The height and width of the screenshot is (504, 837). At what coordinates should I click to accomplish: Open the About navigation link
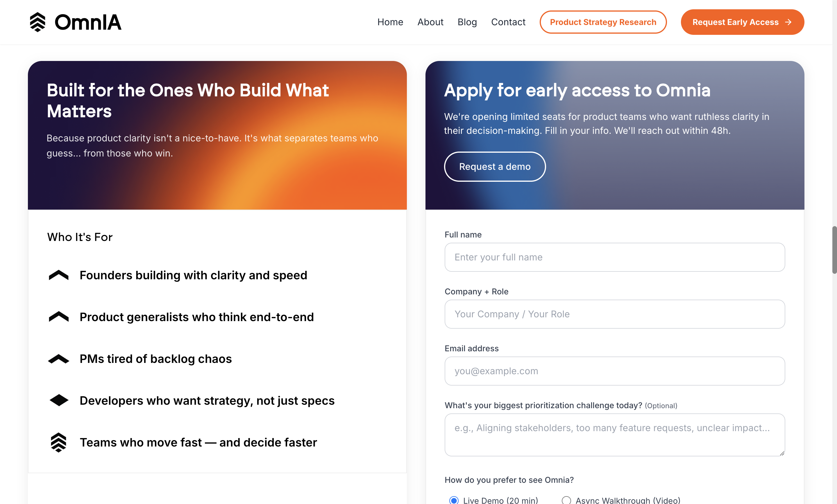(430, 22)
